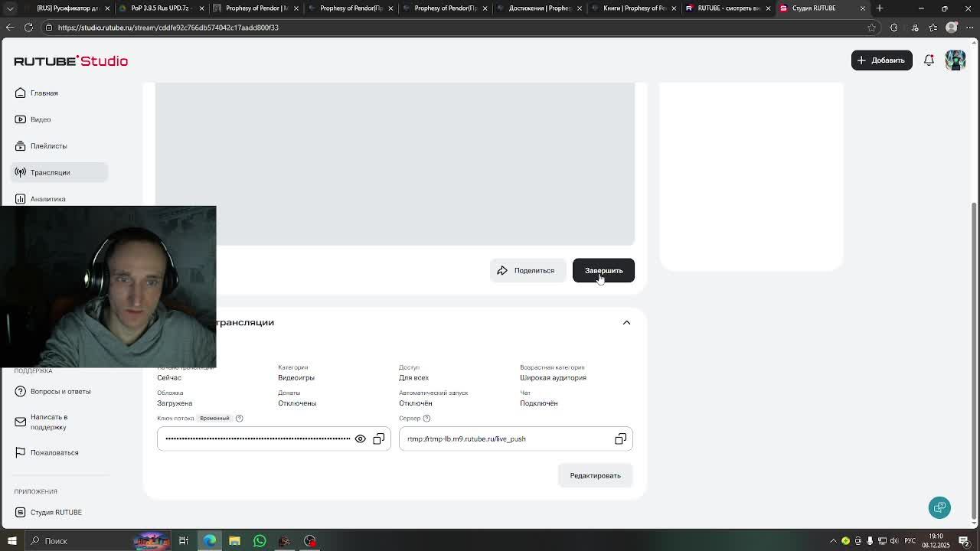Viewport: 980px width, 551px height.
Task: Open a new browser tab
Action: 880,8
